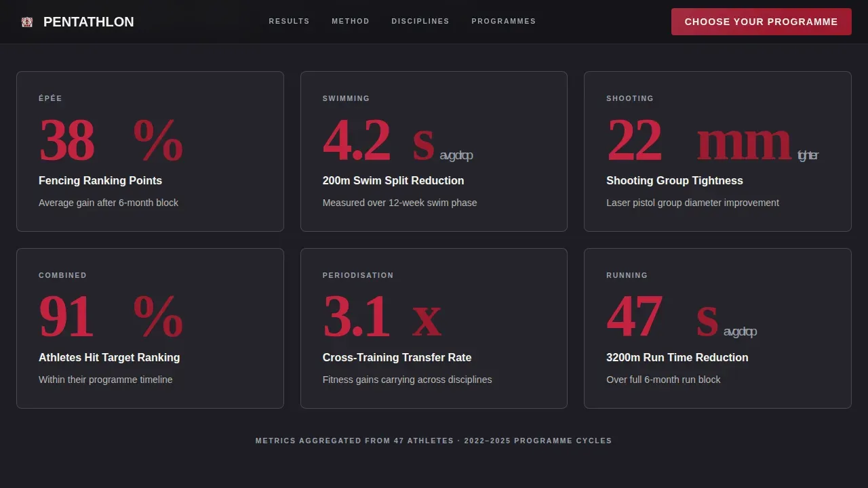The width and height of the screenshot is (868, 488).
Task: Click the 38 % stat value
Action: coord(111,140)
